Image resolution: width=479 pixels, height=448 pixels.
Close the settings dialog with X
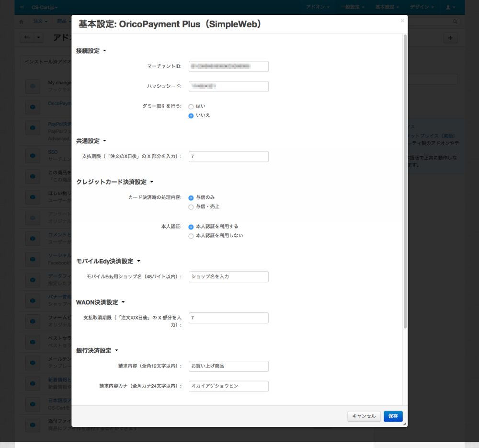coord(402,21)
